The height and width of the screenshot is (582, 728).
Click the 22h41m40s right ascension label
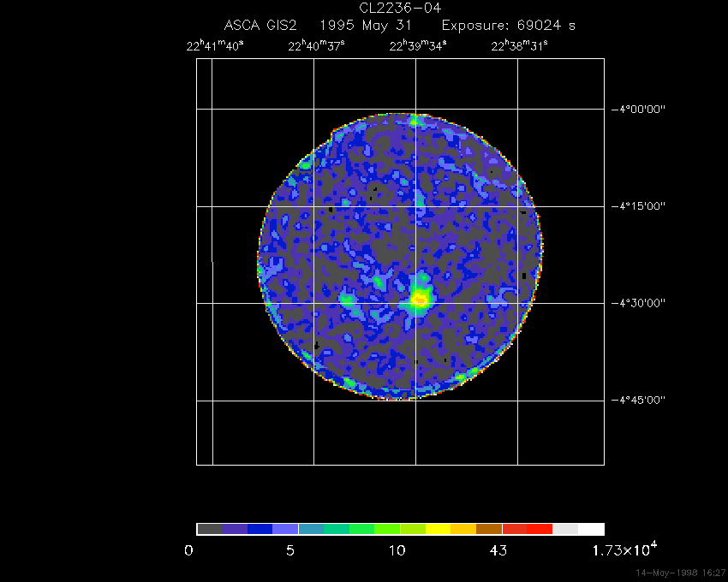click(214, 46)
